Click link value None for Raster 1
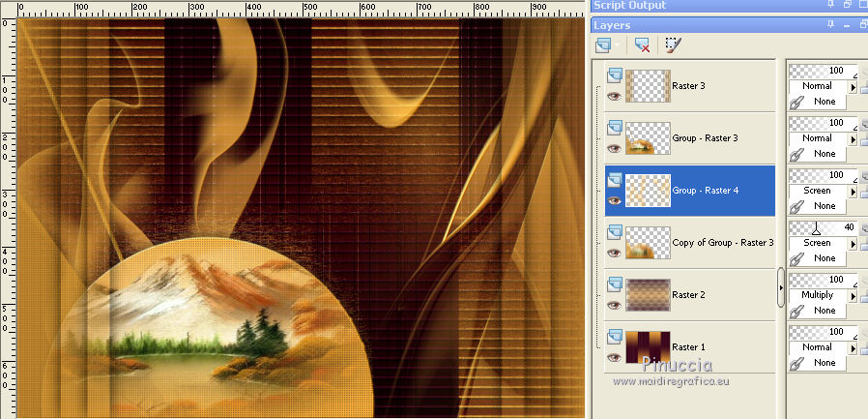The image size is (868, 419). tap(825, 363)
